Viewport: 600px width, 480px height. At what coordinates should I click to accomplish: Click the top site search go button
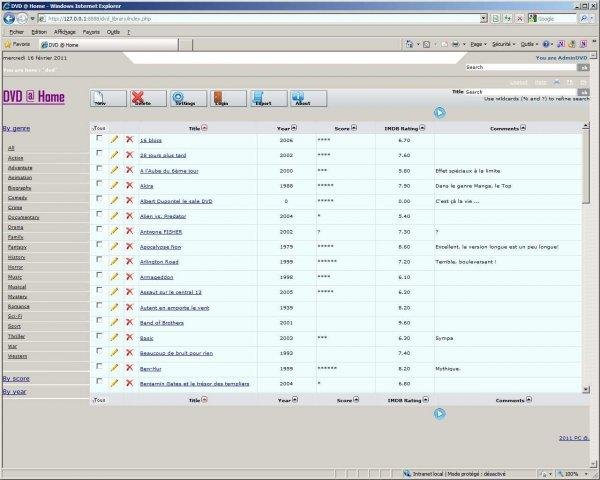coord(583,67)
